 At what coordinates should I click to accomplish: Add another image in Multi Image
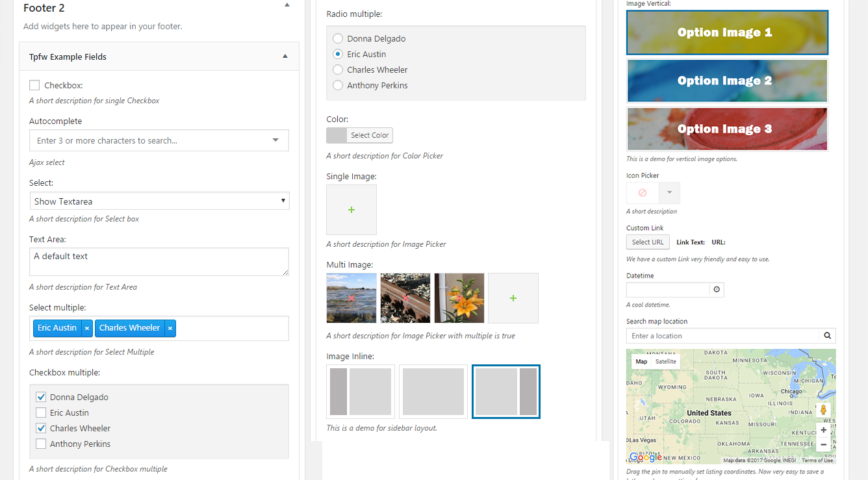513,298
